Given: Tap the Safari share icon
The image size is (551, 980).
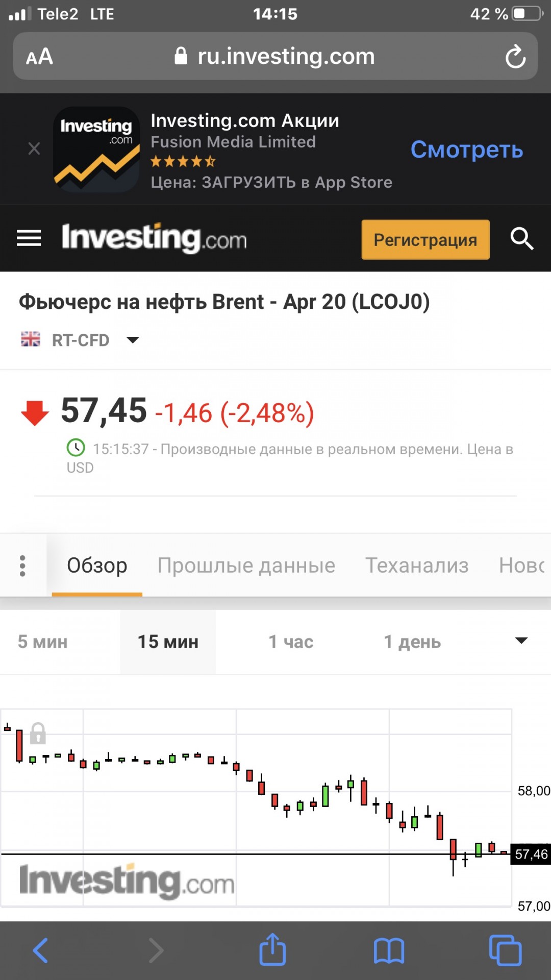Looking at the screenshot, I should (272, 949).
